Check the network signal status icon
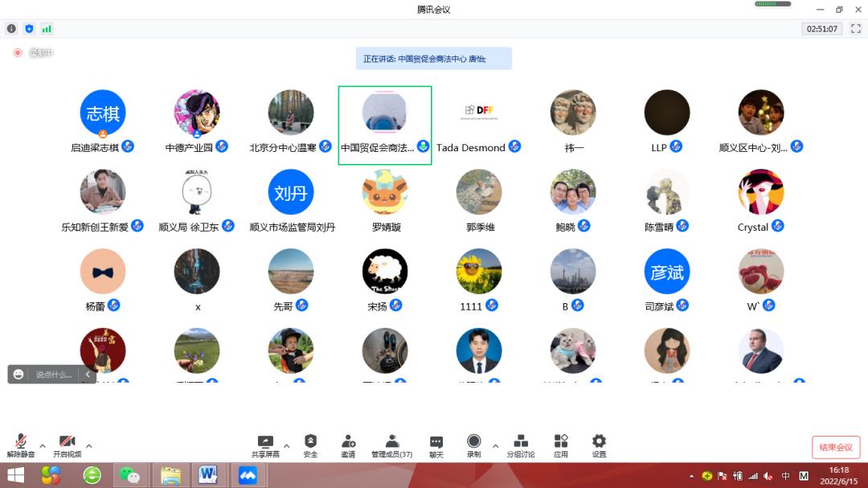The image size is (868, 488). click(x=47, y=29)
